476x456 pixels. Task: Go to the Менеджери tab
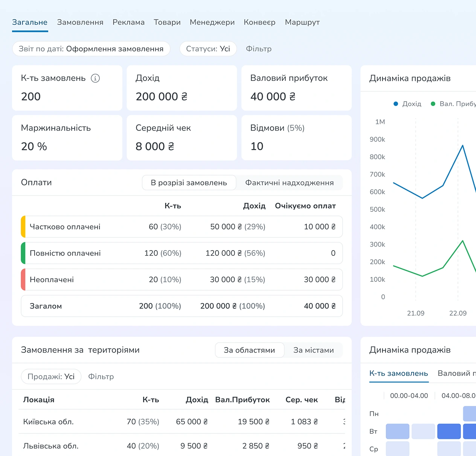coord(212,22)
